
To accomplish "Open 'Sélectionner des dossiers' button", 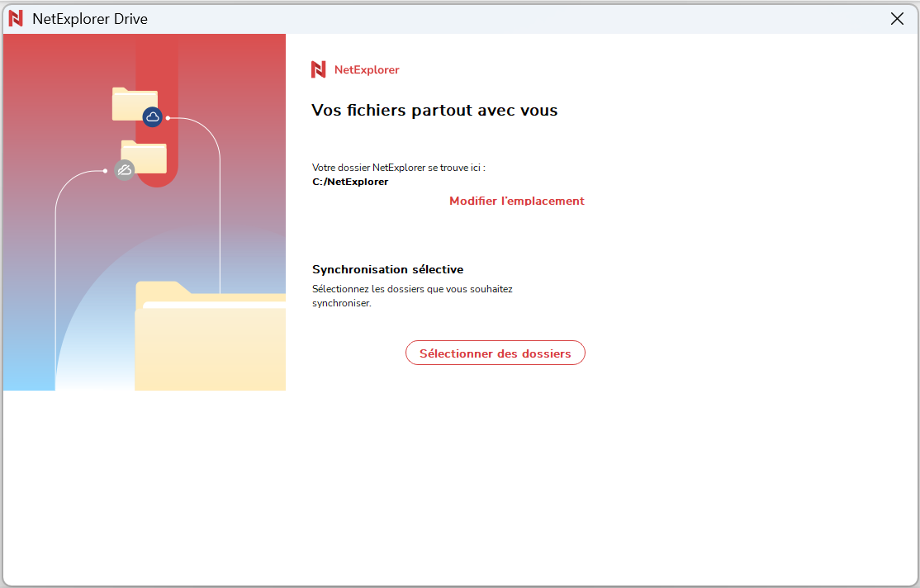I will click(496, 353).
